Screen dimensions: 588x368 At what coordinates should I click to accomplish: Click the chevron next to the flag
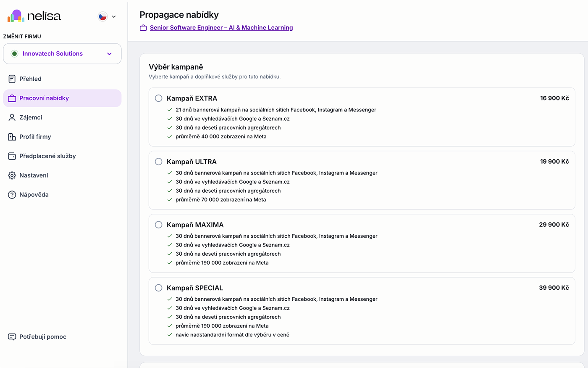tap(114, 17)
